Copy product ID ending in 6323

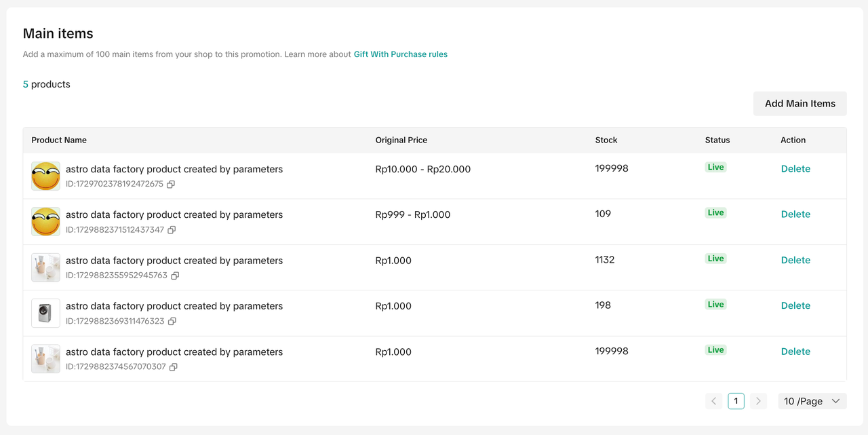pos(172,321)
